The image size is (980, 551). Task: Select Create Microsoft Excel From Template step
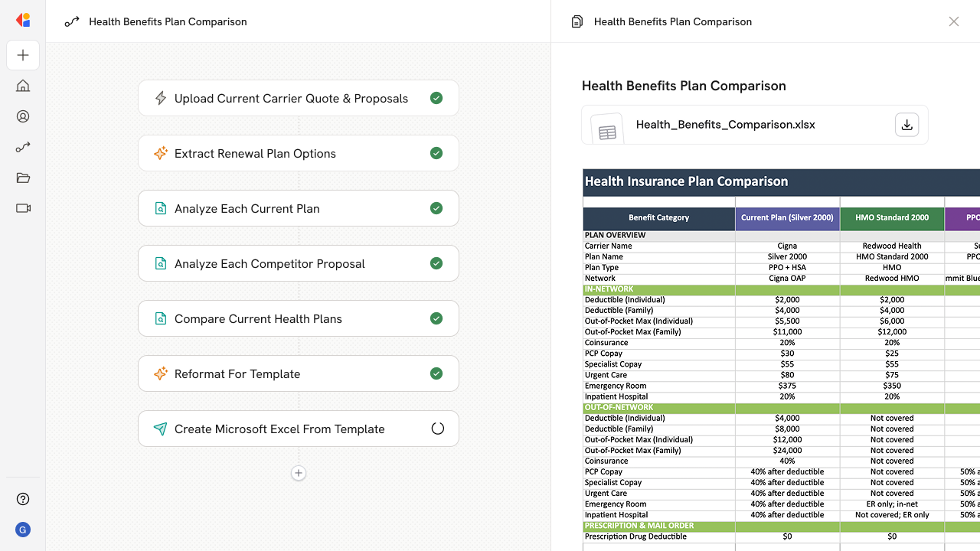click(x=299, y=429)
